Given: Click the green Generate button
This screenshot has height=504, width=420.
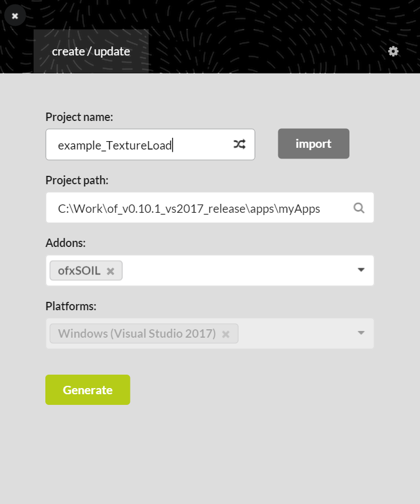Looking at the screenshot, I should [x=88, y=390].
